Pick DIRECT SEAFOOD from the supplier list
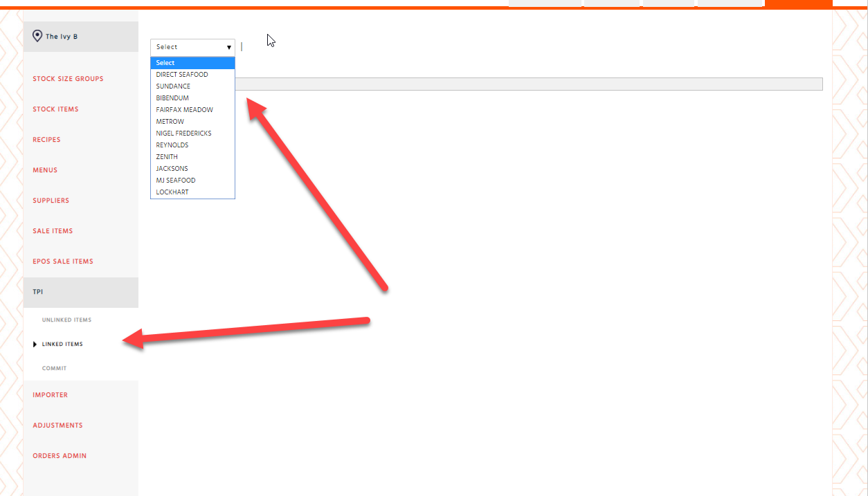The height and width of the screenshot is (496, 868). coord(192,75)
